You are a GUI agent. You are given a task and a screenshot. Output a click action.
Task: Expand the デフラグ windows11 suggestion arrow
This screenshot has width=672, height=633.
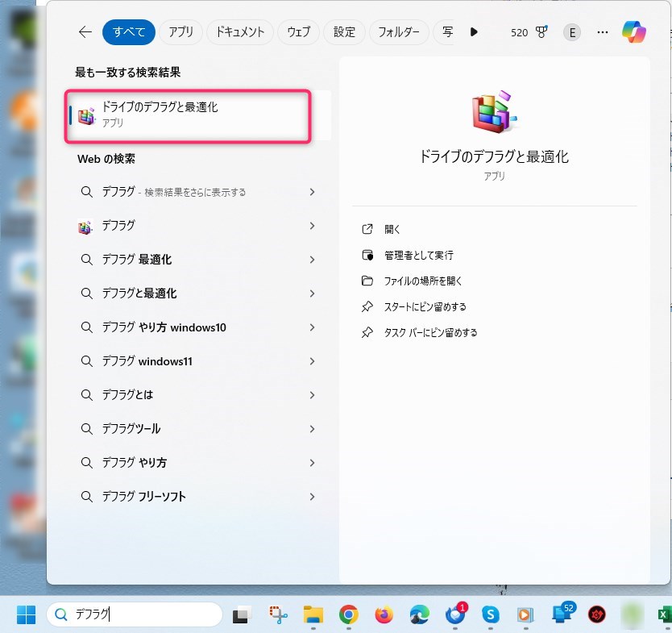(x=312, y=361)
